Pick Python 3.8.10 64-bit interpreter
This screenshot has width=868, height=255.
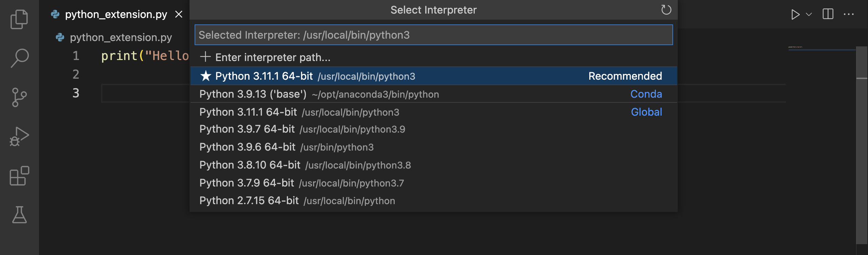(434, 165)
